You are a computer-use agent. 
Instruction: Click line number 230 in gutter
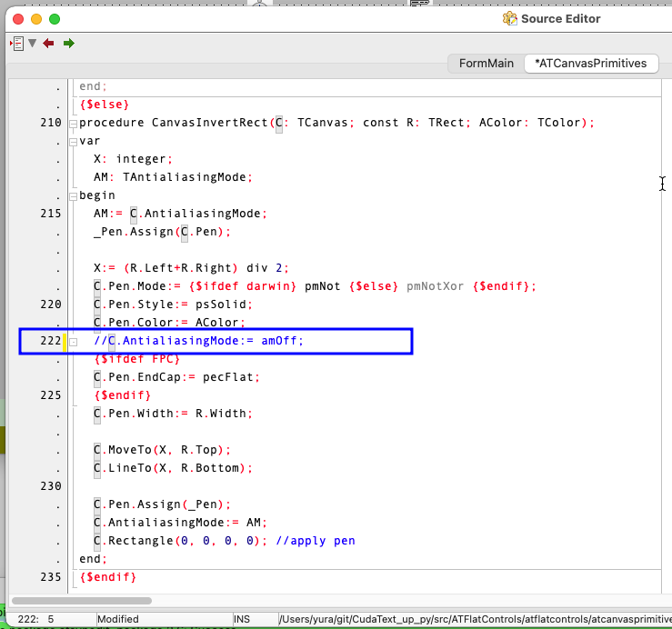coord(51,486)
